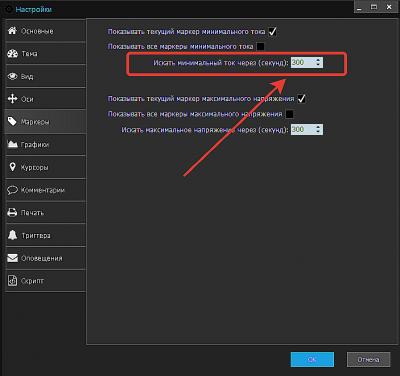Enable show all maximum voltage markers

(289, 114)
